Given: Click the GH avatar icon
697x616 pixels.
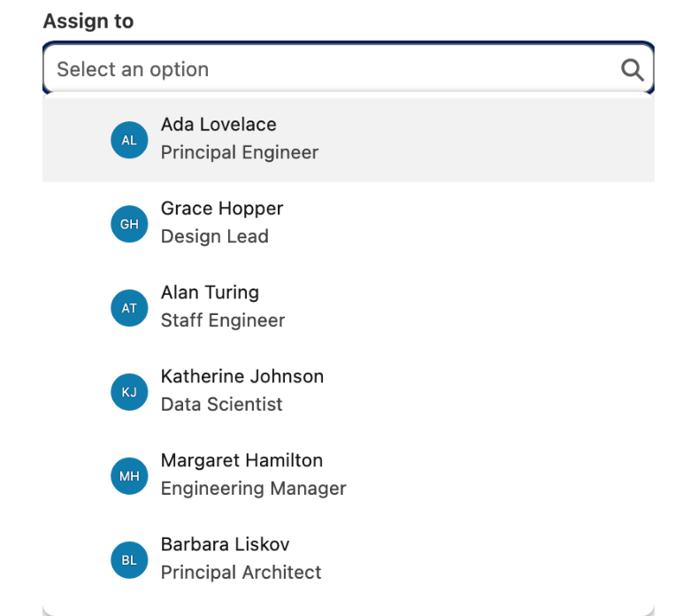Looking at the screenshot, I should click(x=129, y=224).
